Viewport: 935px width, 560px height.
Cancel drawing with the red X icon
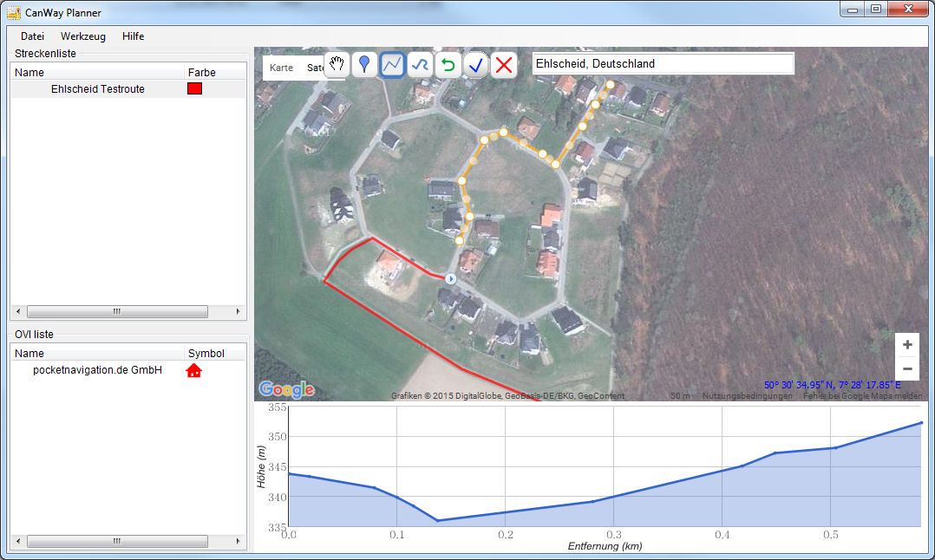coord(503,65)
